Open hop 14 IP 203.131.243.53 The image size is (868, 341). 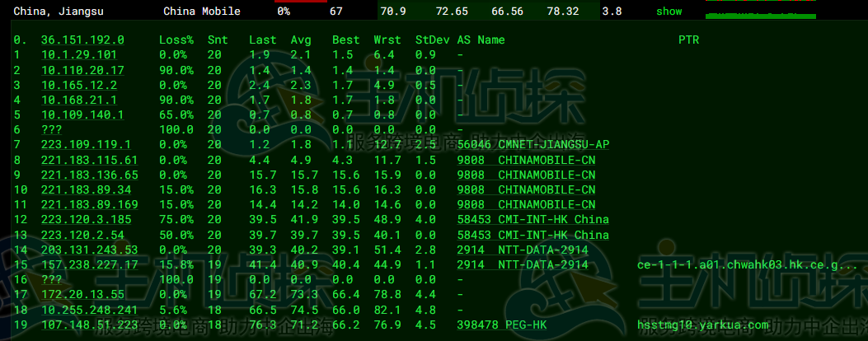tap(89, 250)
